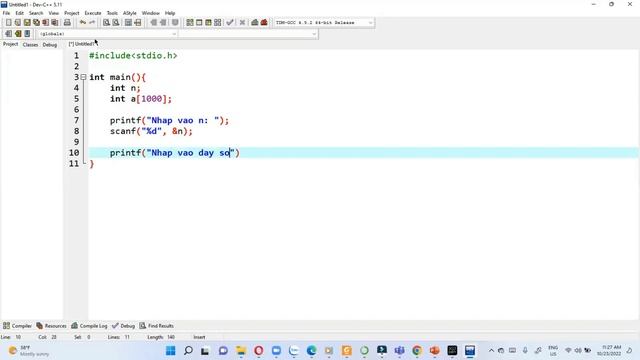The width and height of the screenshot is (640, 360).
Task: Open the Compiler bottom panel tab
Action: click(x=17, y=326)
